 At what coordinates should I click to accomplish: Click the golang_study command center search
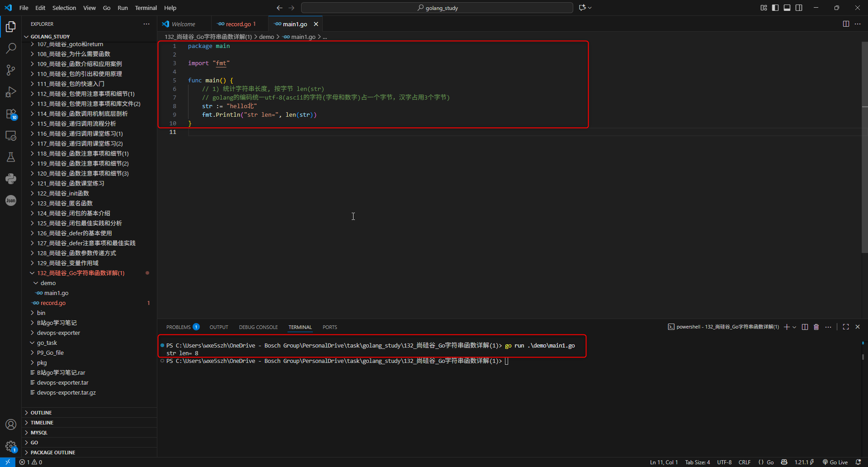coord(437,8)
